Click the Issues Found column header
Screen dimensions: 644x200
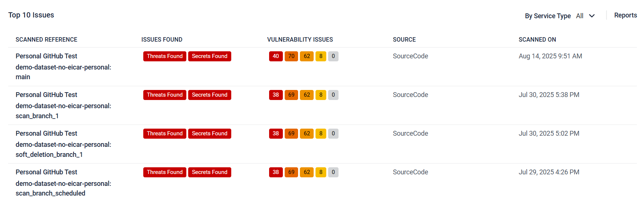coord(162,39)
